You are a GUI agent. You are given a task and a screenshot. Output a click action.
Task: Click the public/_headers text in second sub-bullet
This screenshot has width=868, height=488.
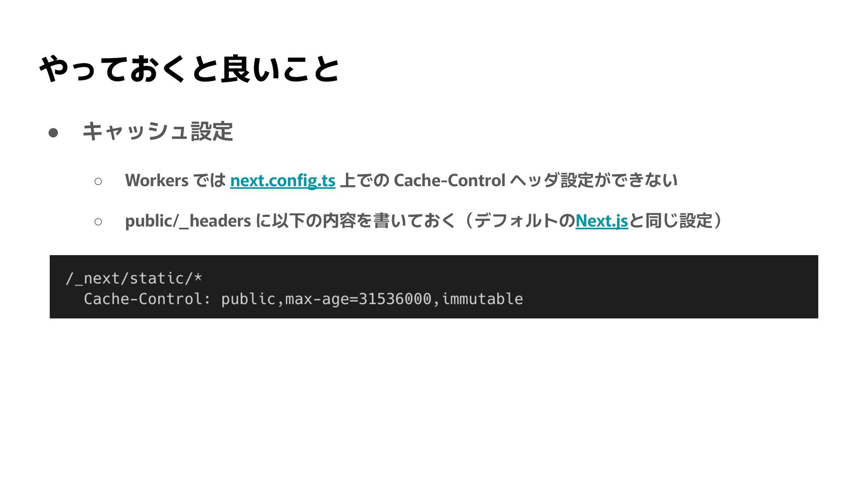188,221
